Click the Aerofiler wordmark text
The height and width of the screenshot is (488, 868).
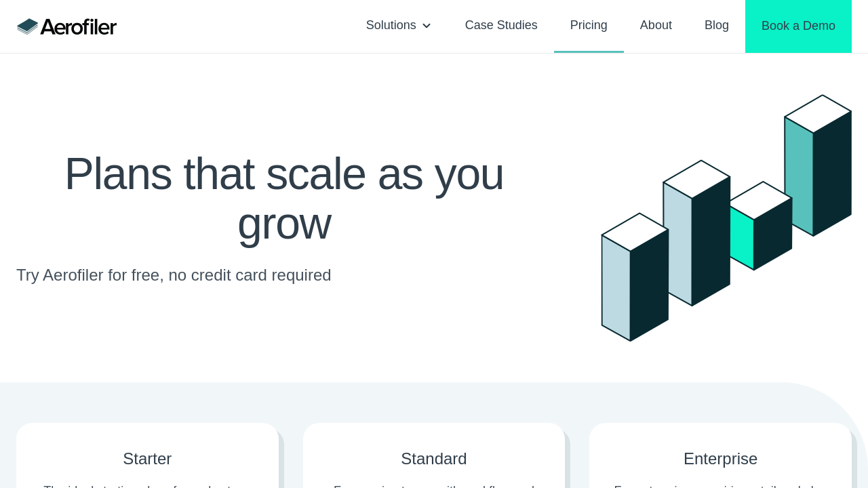pos(78,26)
